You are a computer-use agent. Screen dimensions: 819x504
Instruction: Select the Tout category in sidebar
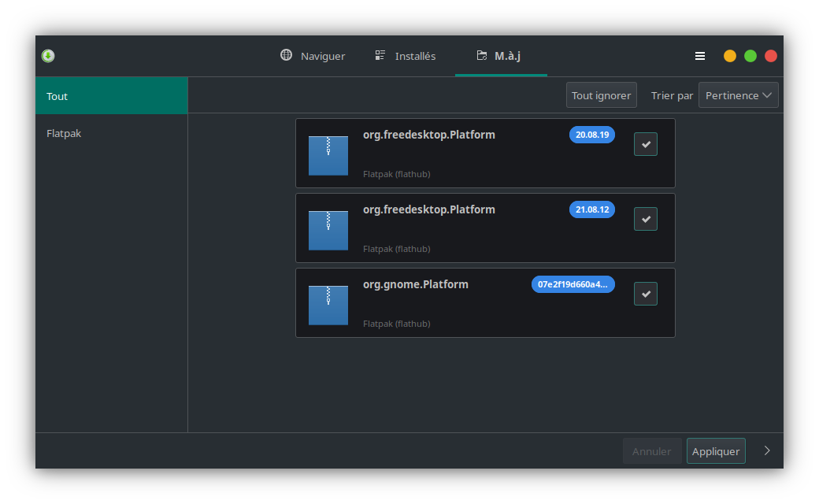coord(112,96)
